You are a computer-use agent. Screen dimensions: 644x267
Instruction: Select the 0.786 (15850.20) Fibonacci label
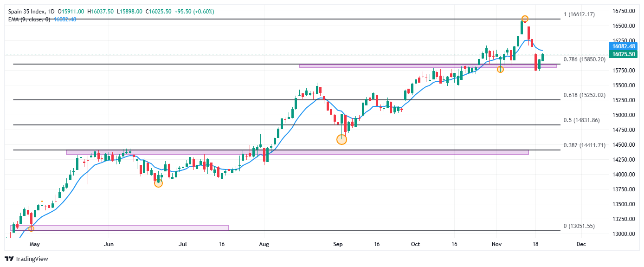coord(584,59)
